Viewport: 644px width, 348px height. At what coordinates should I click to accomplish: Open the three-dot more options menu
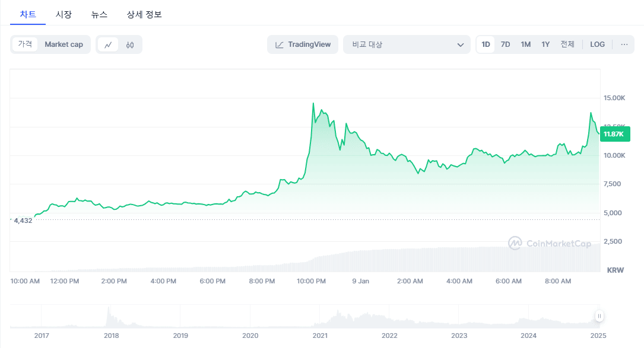coord(624,44)
